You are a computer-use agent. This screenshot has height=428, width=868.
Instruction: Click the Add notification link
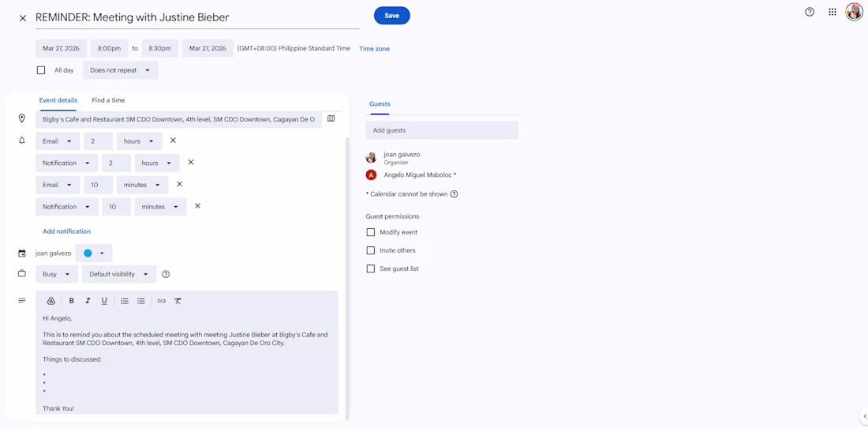(66, 231)
